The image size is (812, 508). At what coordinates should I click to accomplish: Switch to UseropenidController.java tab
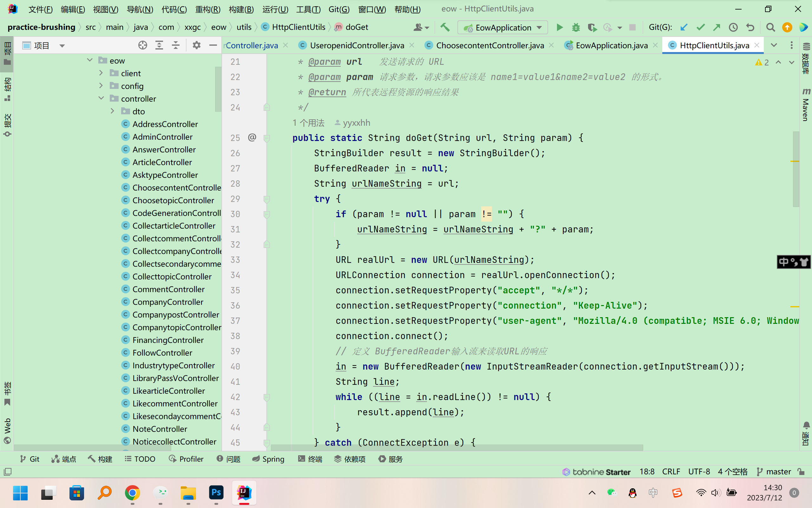pos(357,45)
